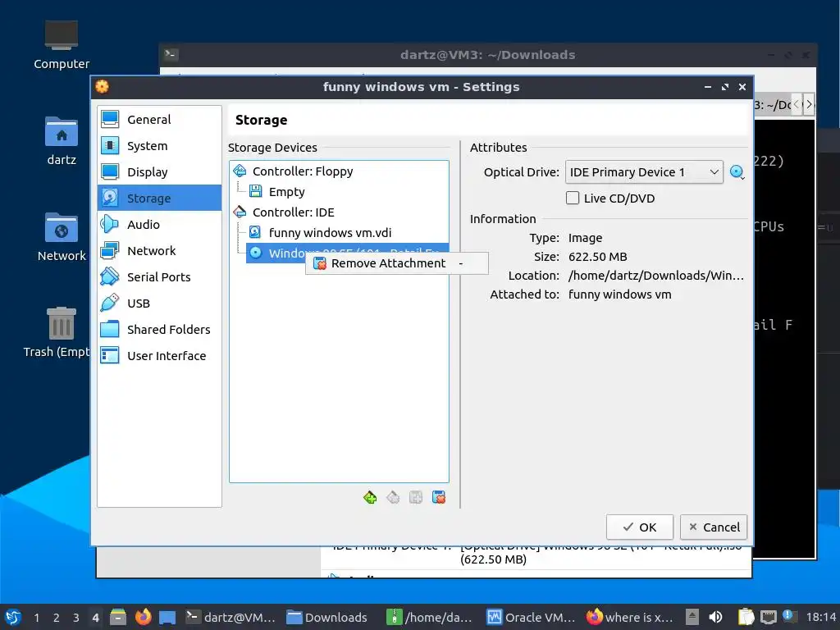Open the Optical Drive port dropdown

(x=644, y=172)
